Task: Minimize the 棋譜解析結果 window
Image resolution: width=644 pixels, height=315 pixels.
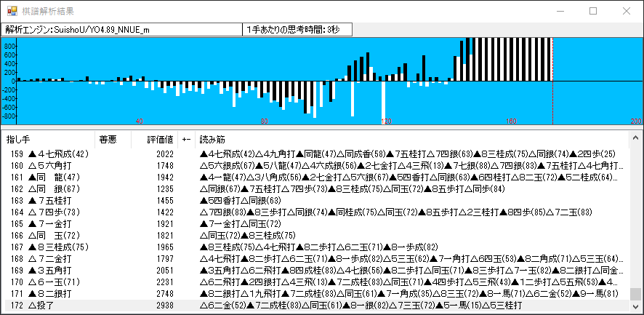Action: tap(560, 11)
